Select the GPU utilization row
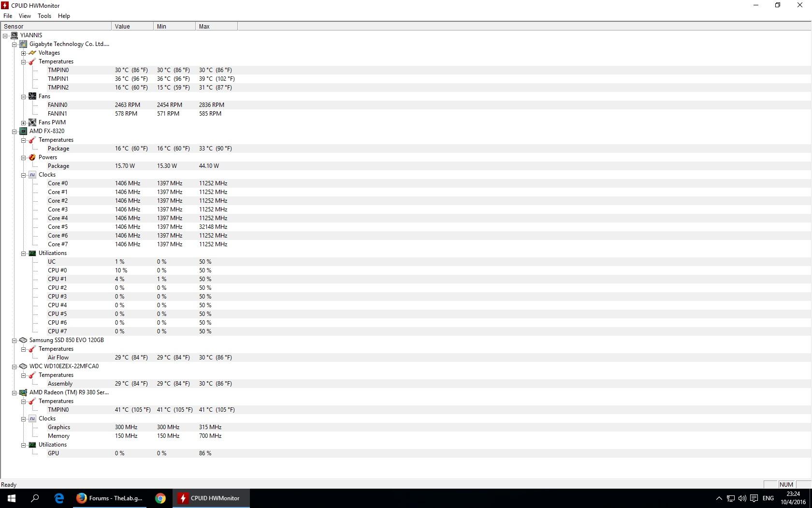Viewport: 812px width, 508px height. coord(406,453)
